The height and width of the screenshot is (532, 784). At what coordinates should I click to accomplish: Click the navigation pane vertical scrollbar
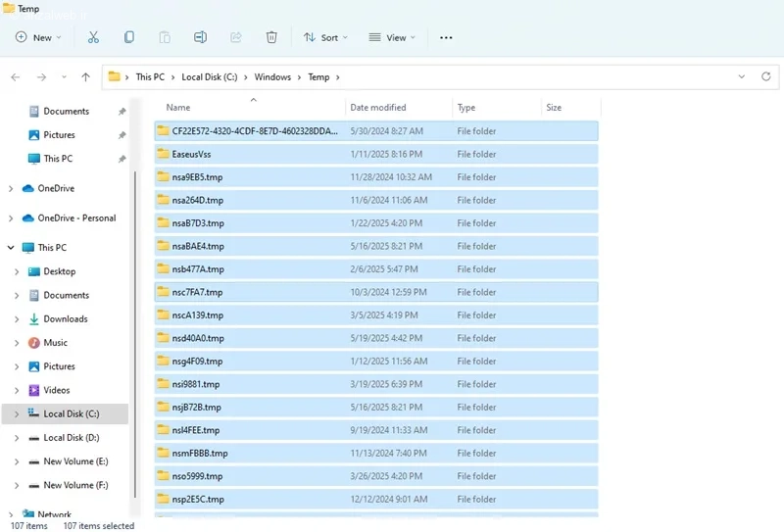[135, 335]
